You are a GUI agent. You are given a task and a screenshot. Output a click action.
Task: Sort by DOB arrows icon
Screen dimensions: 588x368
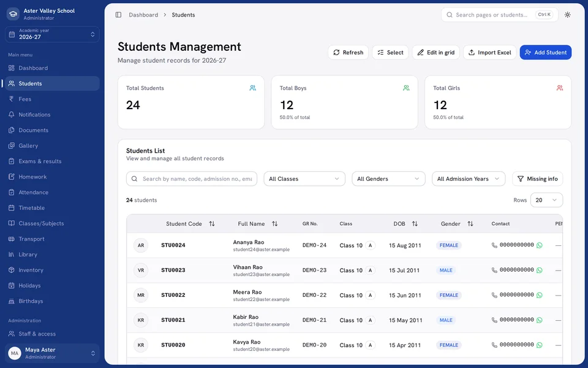coord(415,224)
